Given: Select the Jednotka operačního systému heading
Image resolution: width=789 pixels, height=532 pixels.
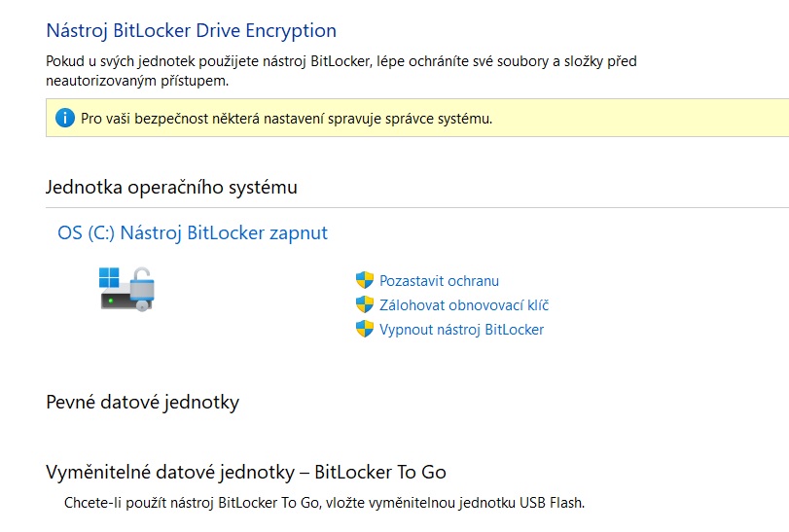Looking at the screenshot, I should (x=171, y=188).
